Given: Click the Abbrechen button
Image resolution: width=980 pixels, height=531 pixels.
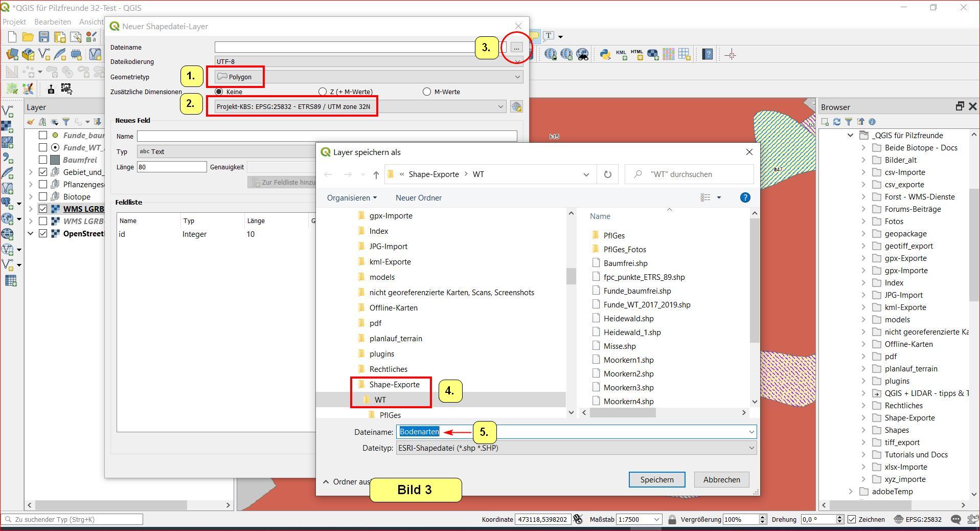Looking at the screenshot, I should (x=721, y=480).
